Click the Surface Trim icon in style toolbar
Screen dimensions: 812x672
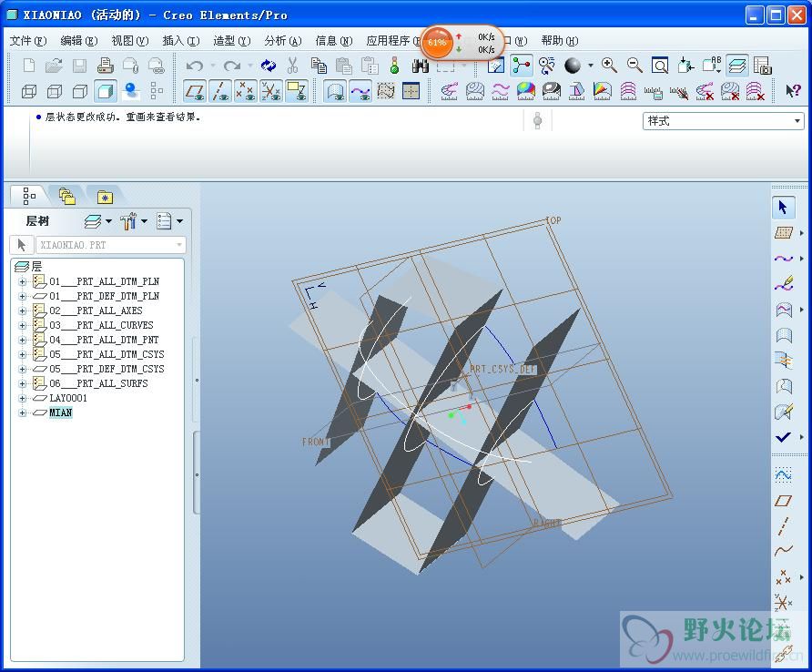tap(784, 386)
